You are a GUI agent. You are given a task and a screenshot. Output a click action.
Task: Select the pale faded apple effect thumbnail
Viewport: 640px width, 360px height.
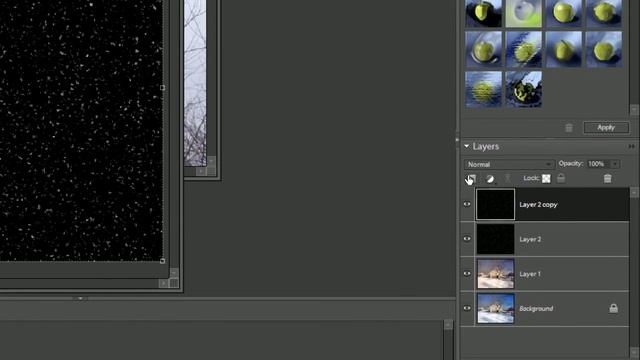click(524, 13)
